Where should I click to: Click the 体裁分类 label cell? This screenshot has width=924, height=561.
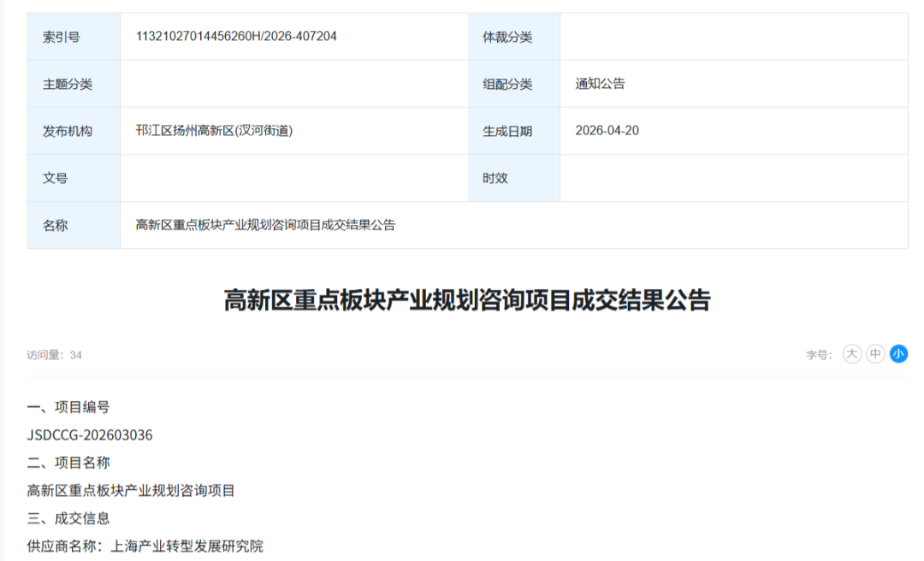(514, 37)
